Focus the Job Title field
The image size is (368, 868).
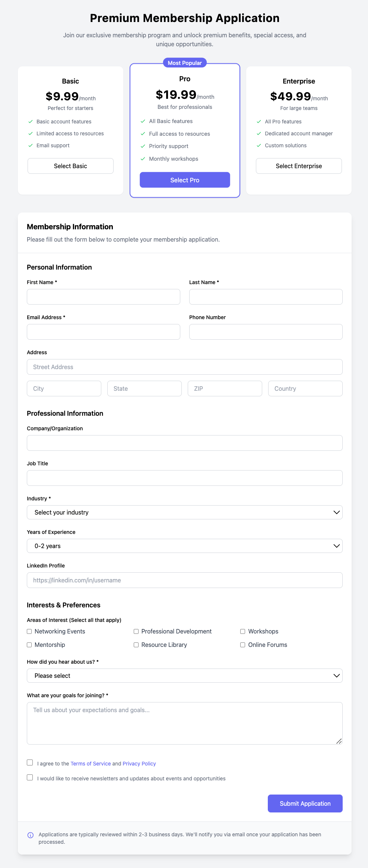[185, 478]
